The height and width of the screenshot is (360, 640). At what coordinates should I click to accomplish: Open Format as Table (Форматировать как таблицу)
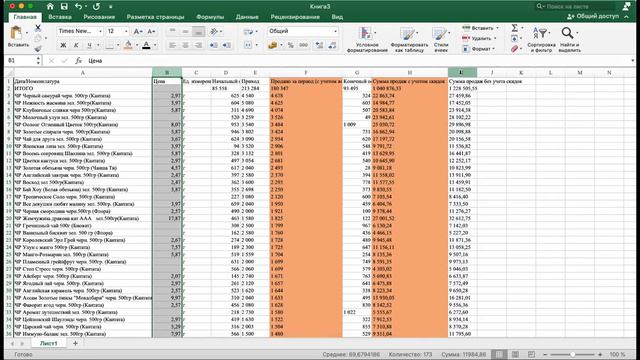point(409,39)
